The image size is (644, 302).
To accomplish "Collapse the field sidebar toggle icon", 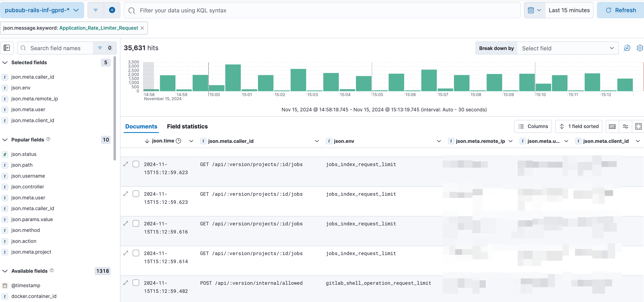I will pyautogui.click(x=7, y=48).
